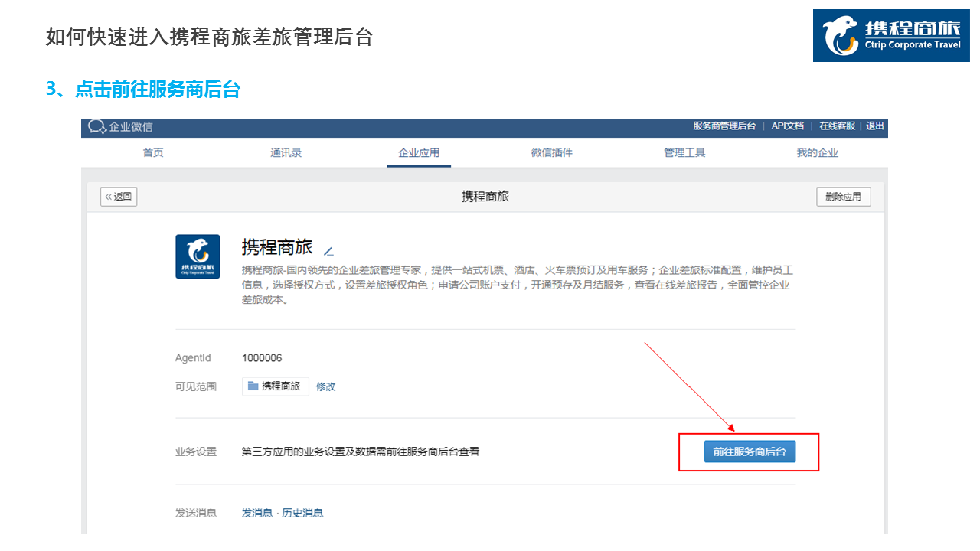
Task: Open the 历史消息 link
Action: point(302,513)
